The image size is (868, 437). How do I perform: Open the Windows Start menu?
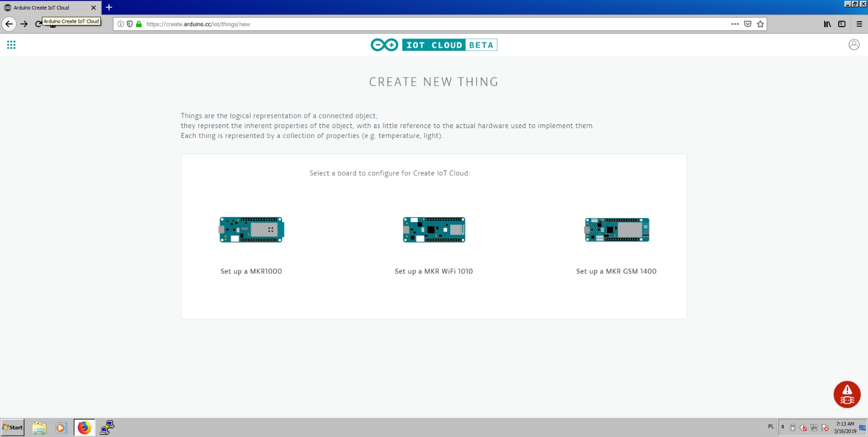12,427
